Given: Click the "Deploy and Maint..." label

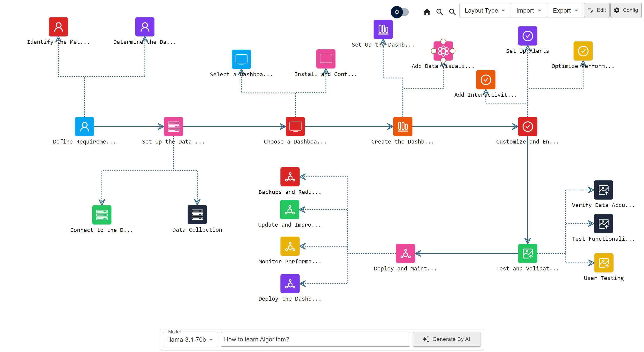Looking at the screenshot, I should [405, 268].
